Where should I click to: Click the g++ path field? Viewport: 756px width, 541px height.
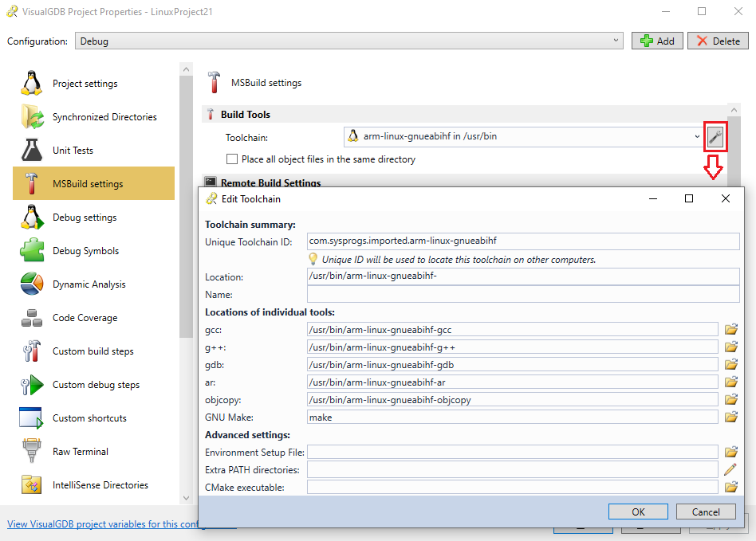[513, 347]
